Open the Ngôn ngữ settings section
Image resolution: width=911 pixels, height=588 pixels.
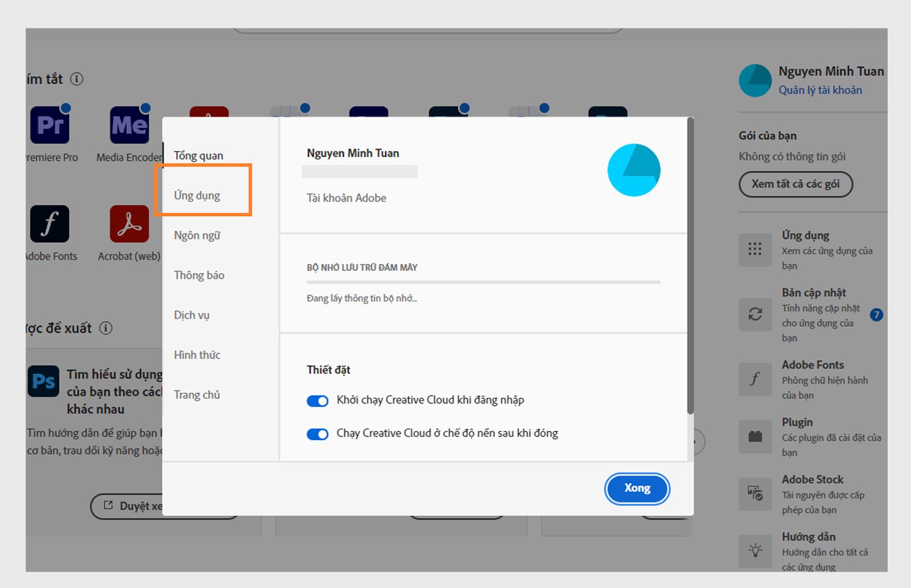[x=197, y=235]
